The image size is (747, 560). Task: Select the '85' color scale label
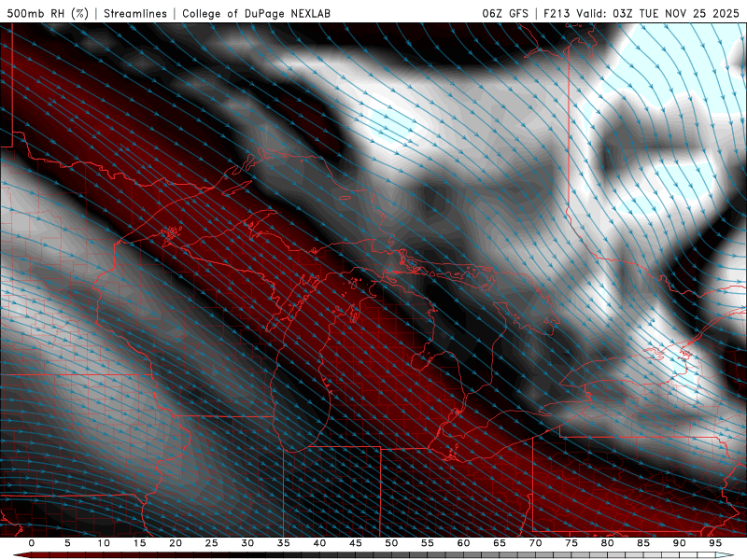point(643,543)
